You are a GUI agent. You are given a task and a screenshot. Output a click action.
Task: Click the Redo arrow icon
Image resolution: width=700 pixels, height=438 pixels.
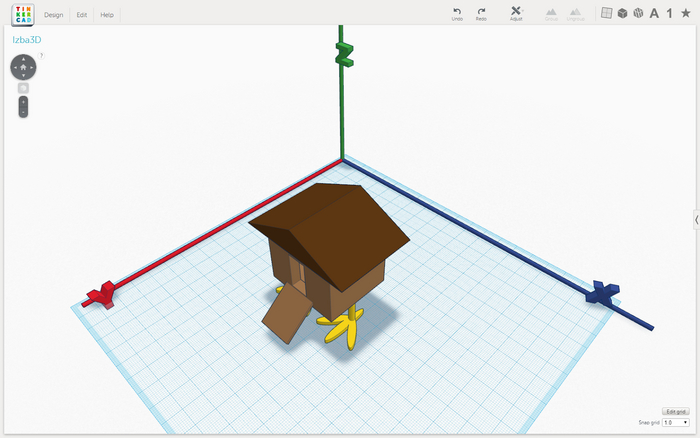[481, 11]
